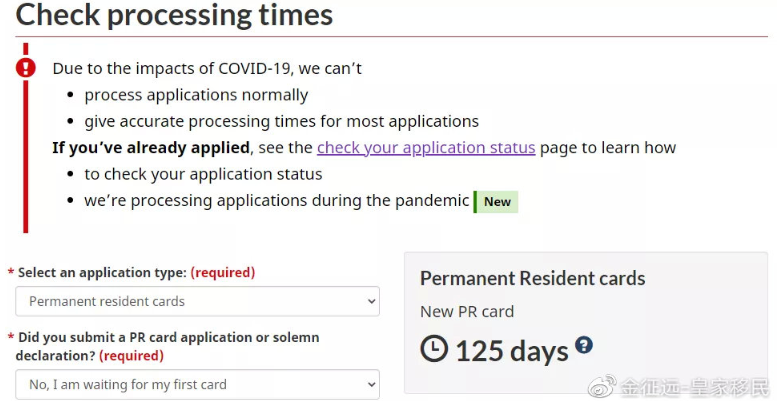This screenshot has height=401, width=778.
Task: Click the Weibo logo watermark icon
Action: 602,386
